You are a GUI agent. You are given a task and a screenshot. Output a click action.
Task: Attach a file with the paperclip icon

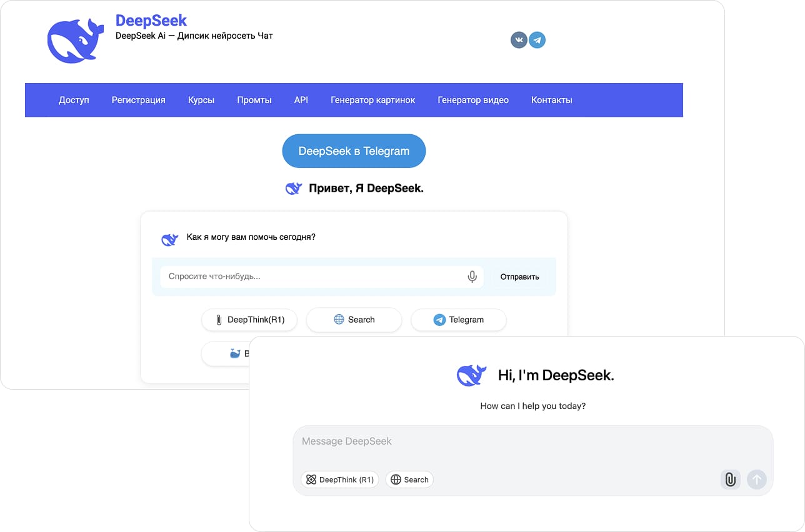tap(730, 480)
